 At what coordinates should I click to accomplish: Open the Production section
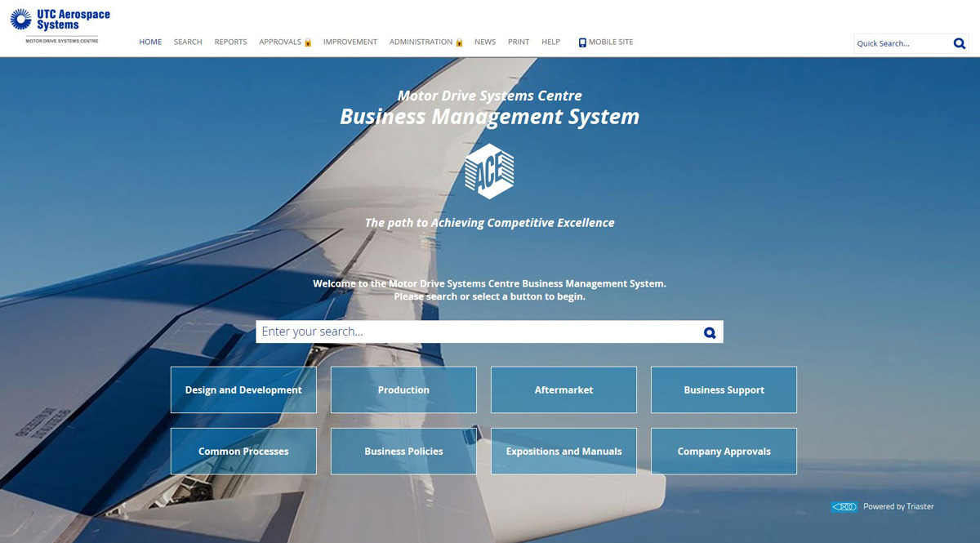(x=403, y=389)
